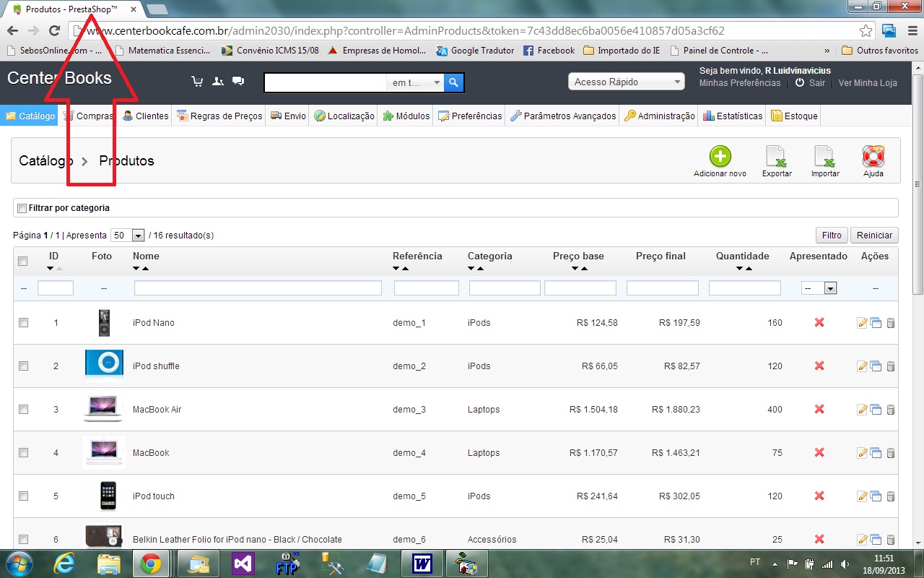Toggle the select-all products checkbox in header

coord(22,262)
